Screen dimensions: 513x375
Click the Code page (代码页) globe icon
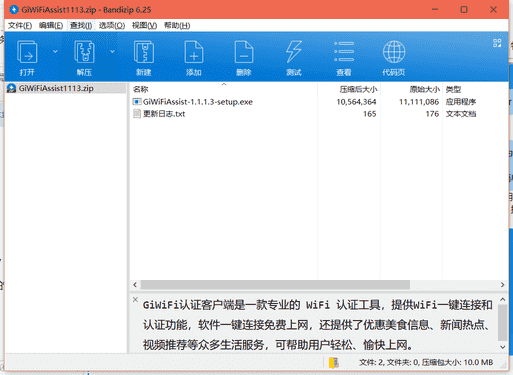394,52
